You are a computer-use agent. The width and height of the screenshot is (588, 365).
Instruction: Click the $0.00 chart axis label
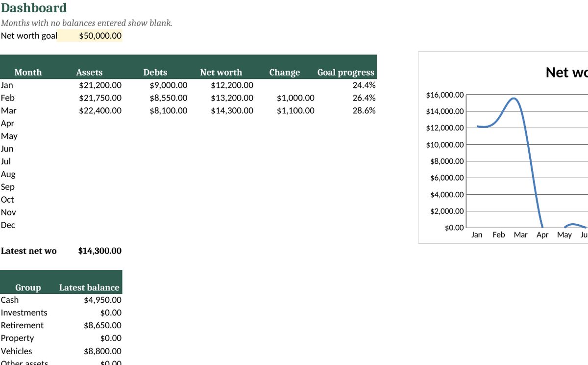click(454, 228)
